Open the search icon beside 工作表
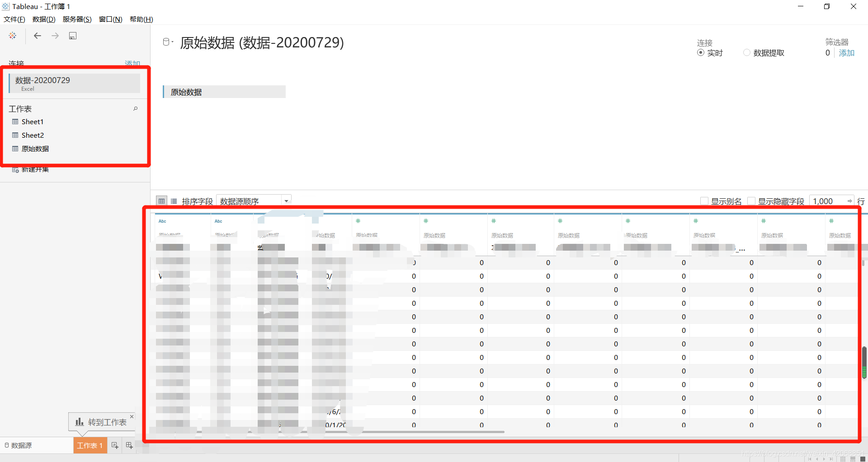The width and height of the screenshot is (868, 462). click(x=135, y=109)
